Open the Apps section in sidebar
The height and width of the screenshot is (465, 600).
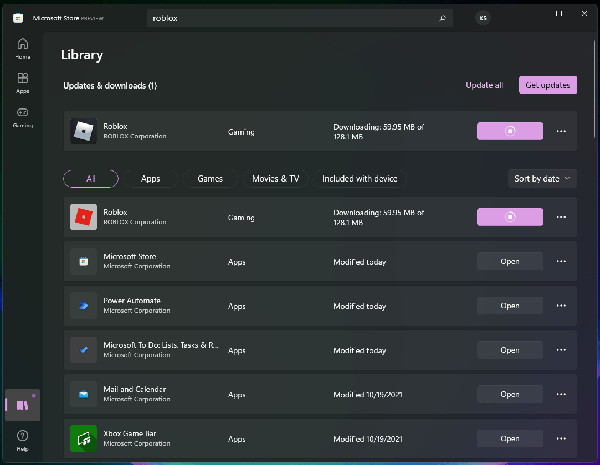point(23,83)
